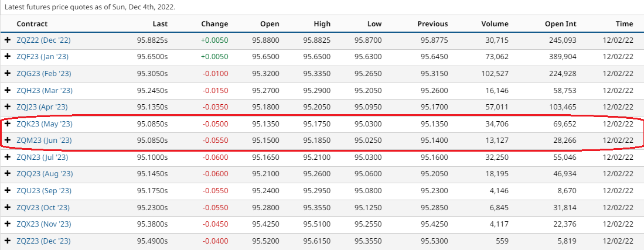Screen dimensions: 644x250
Task: Click the plus icon beside ZQM23
Action: click(8, 141)
